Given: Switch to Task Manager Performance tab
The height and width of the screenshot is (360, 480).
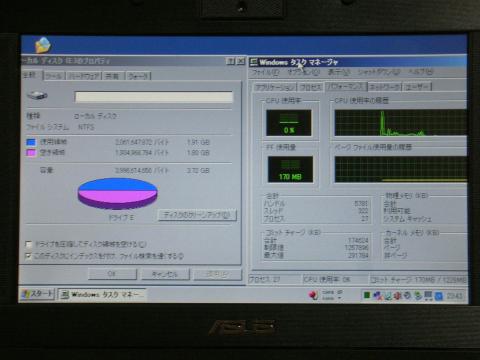Looking at the screenshot, I should (x=345, y=86).
